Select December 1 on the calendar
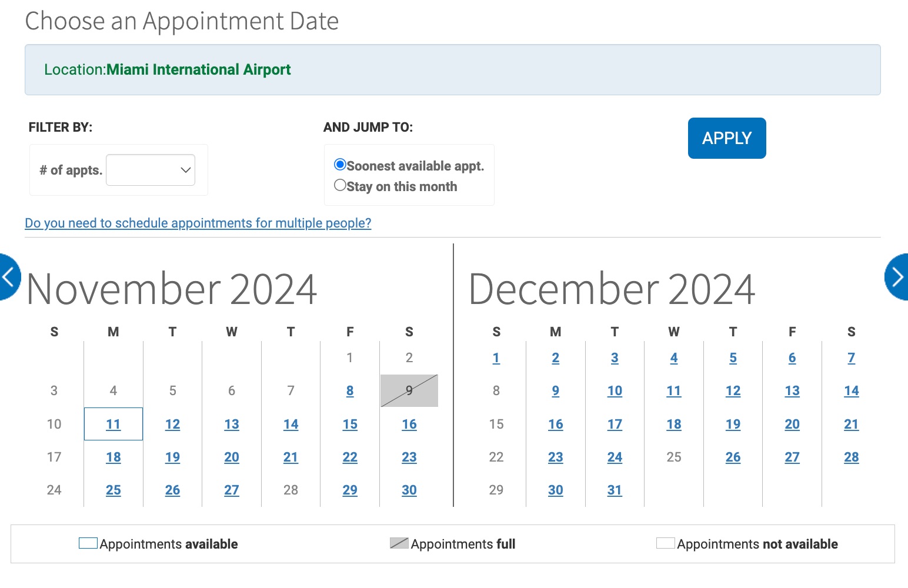This screenshot has height=588, width=908. point(496,358)
